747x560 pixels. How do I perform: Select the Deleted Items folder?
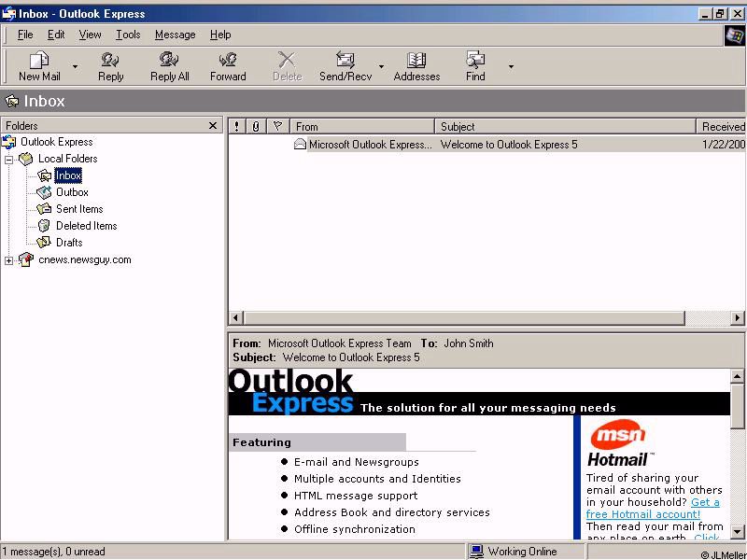tap(86, 226)
